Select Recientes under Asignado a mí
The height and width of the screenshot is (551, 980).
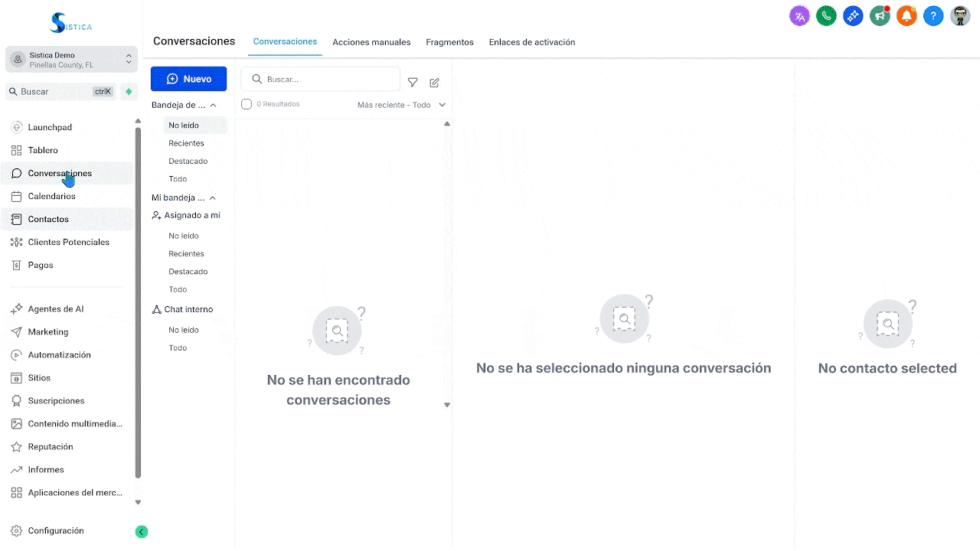186,253
